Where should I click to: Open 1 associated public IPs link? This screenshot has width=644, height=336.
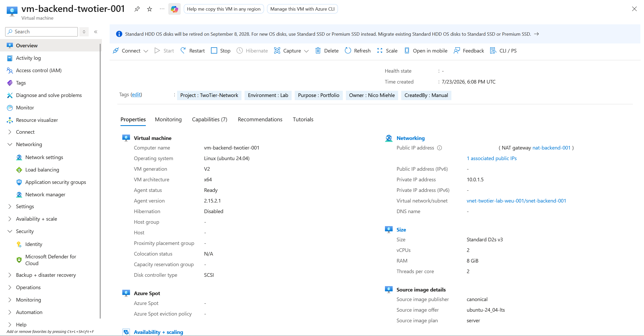pos(492,159)
